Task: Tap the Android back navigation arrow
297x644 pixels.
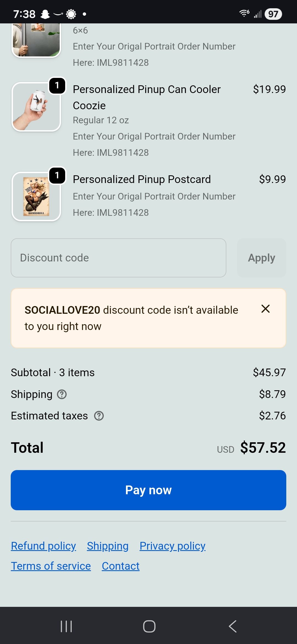Action: pos(233,626)
